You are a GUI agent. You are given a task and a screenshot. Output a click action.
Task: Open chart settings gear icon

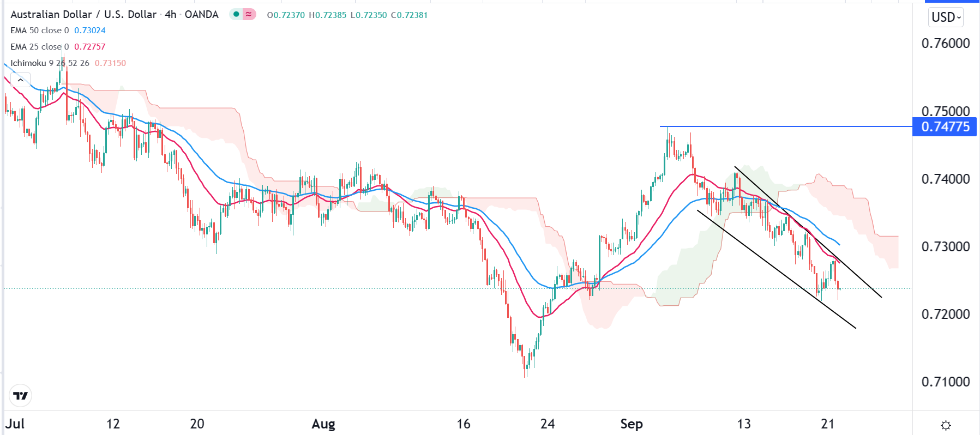tap(946, 425)
